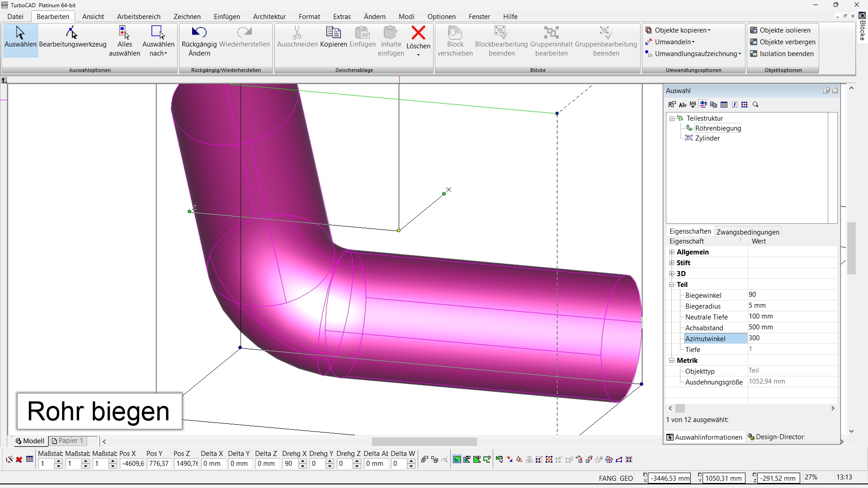The image size is (868, 488).
Task: Collapse the Teilestruktur tree node
Action: 672,118
